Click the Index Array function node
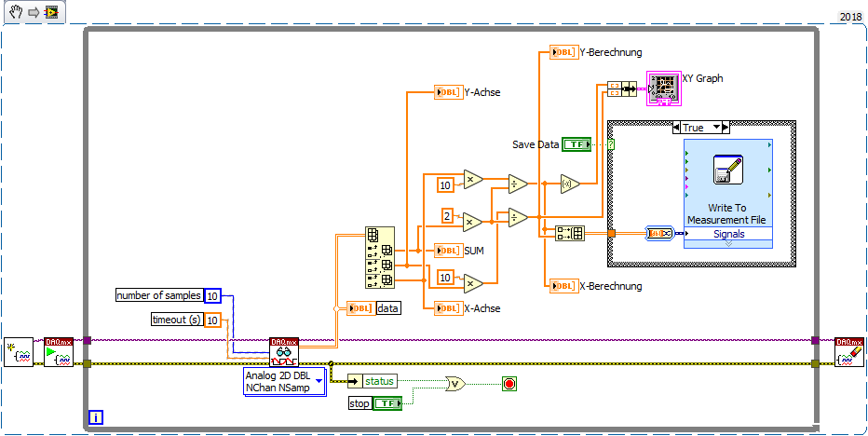Screen dimensions: 868x436 click(x=380, y=257)
